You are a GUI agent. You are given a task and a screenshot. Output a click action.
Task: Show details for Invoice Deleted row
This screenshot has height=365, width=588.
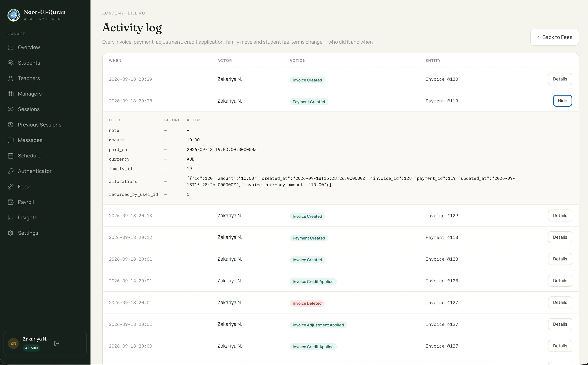click(x=560, y=302)
